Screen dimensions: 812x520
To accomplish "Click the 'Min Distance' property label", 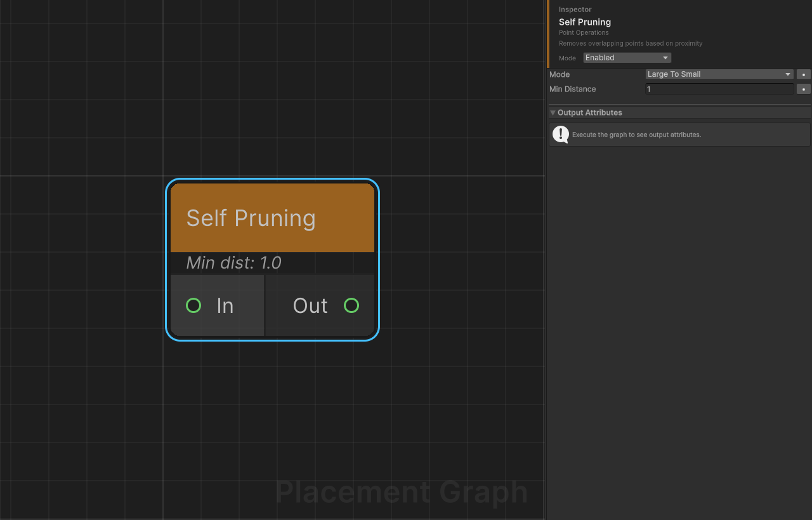I will [573, 89].
